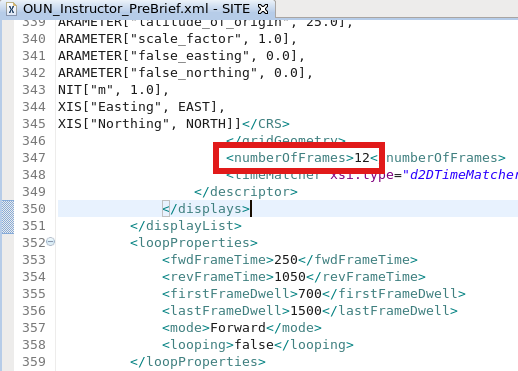Click the Northing NORTH axis text

point(149,124)
